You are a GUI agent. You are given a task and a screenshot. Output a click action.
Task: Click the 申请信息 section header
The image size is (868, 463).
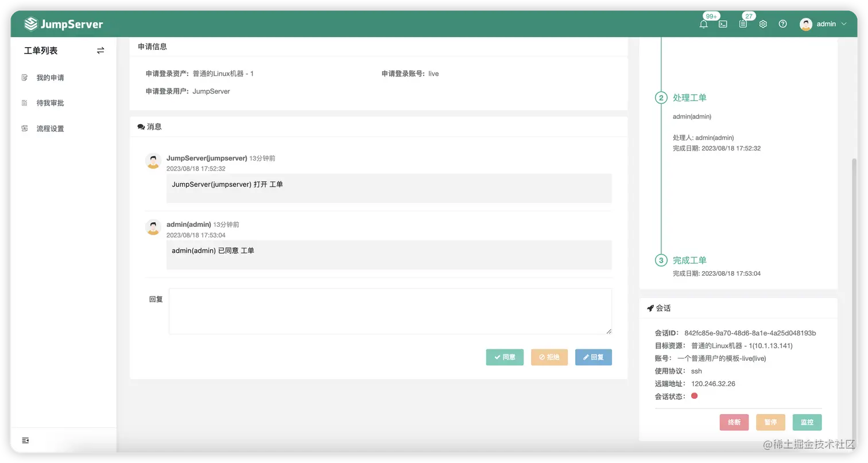click(x=153, y=47)
